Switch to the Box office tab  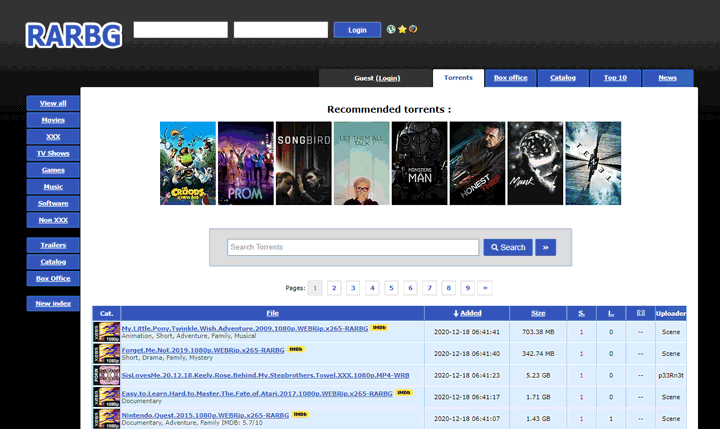coord(511,78)
